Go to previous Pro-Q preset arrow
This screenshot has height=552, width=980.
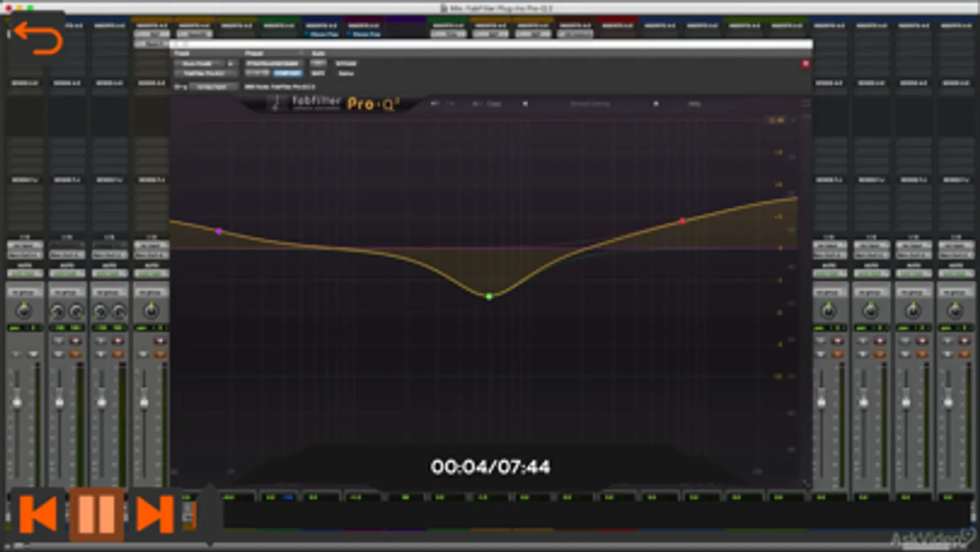point(525,104)
